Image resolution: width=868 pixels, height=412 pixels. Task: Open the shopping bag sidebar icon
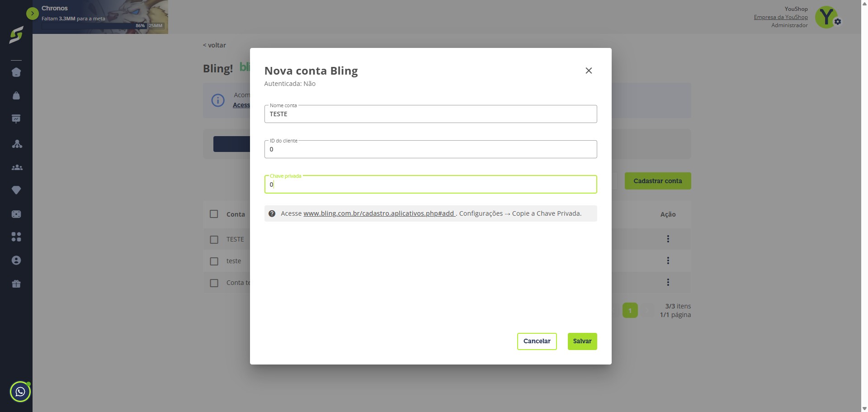16,95
